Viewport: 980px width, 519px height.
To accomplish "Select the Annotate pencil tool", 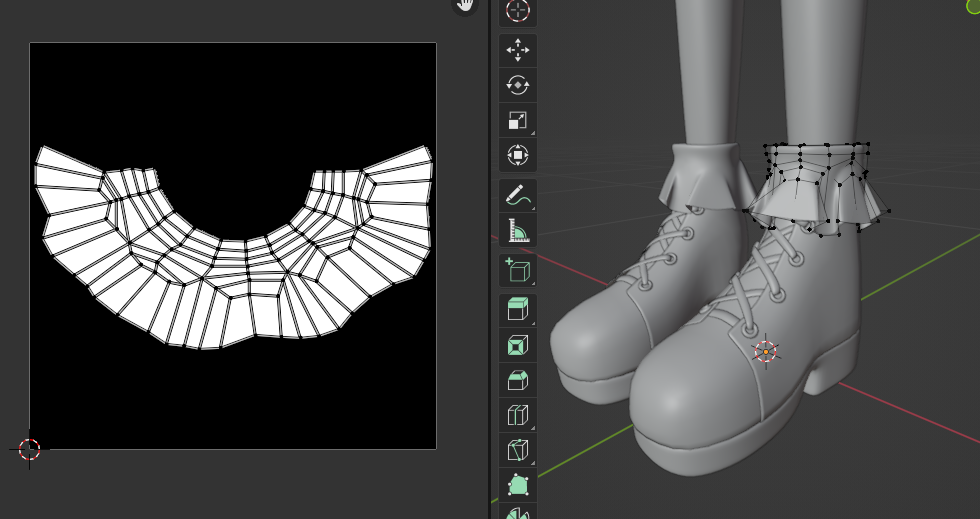I will point(517,195).
